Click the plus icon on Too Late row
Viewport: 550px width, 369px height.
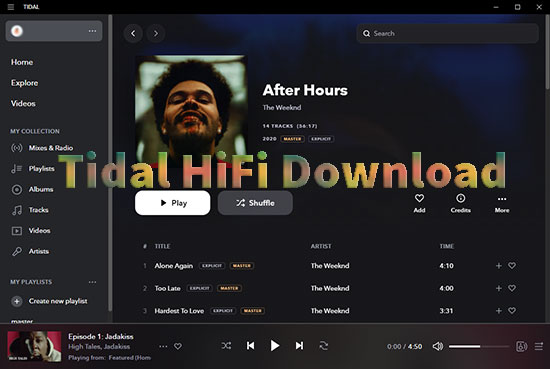pyautogui.click(x=498, y=288)
